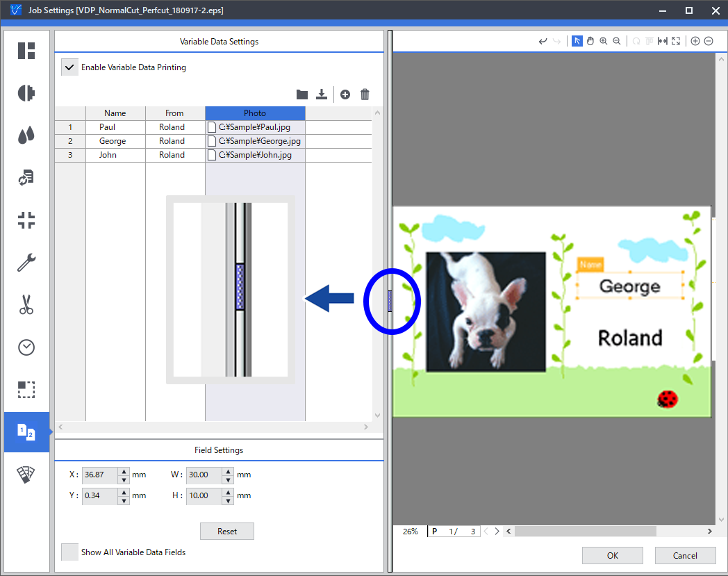Click the Reset button

[x=226, y=532]
